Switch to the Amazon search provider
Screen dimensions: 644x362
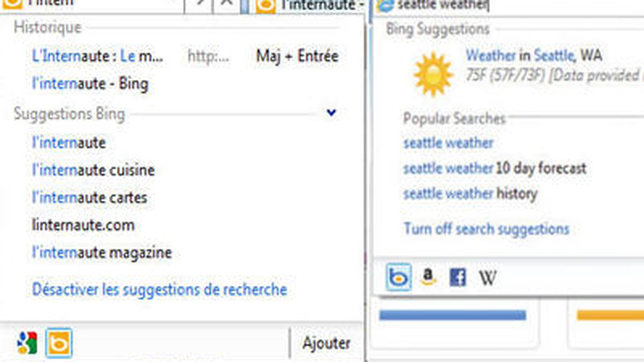pos(428,277)
